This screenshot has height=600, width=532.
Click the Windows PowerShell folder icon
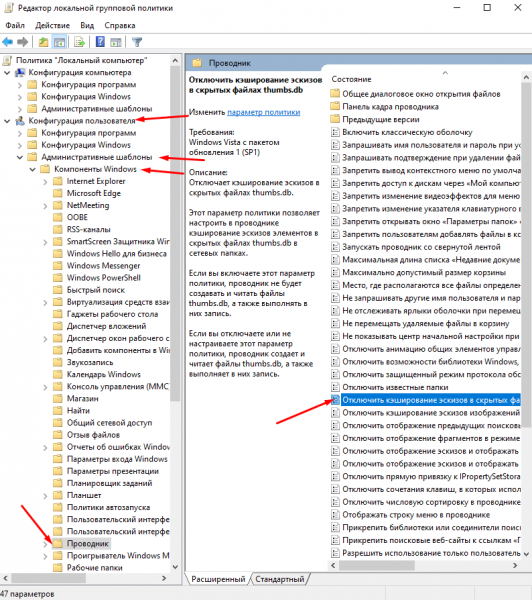click(x=58, y=278)
